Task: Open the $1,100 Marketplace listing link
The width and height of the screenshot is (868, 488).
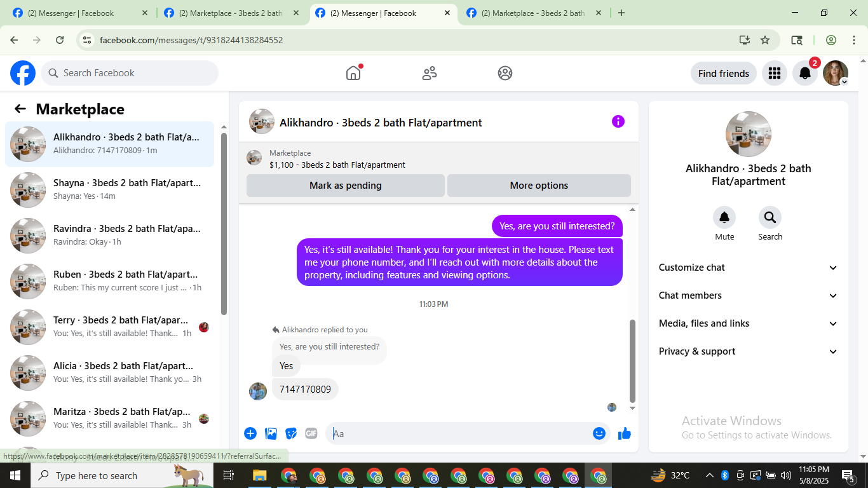Action: pos(337,165)
